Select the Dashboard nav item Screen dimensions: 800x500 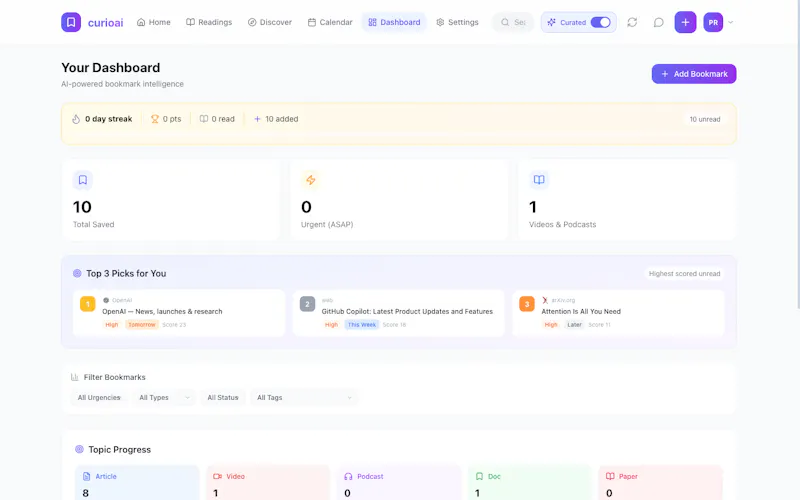point(394,22)
